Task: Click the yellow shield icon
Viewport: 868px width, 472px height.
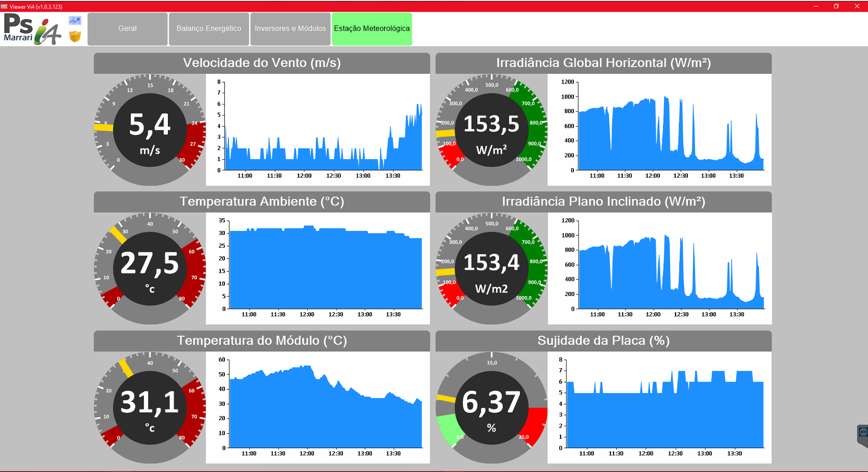Action: pos(75,36)
